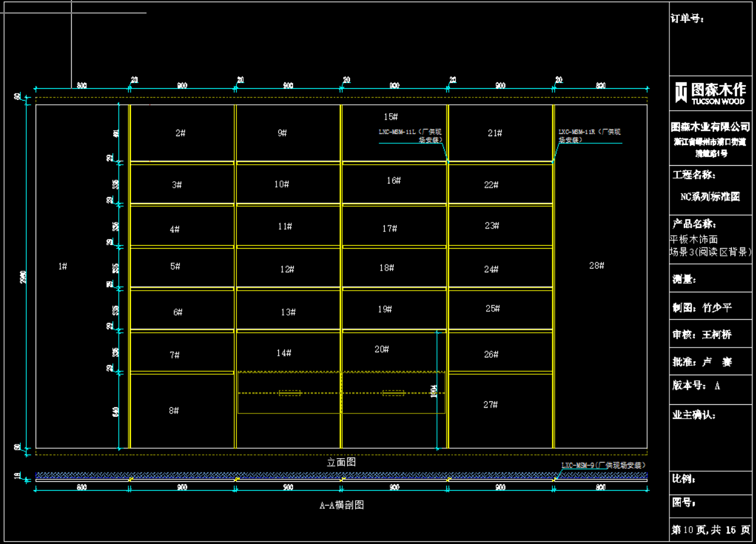Viewport: 756px width, 544px height.
Task: Click the NC系列标准图 project name text
Action: point(710,197)
